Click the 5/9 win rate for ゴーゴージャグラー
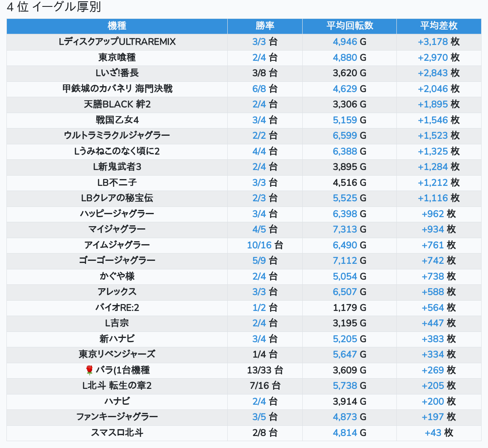Screen dimensions: 488x448 tap(259, 260)
